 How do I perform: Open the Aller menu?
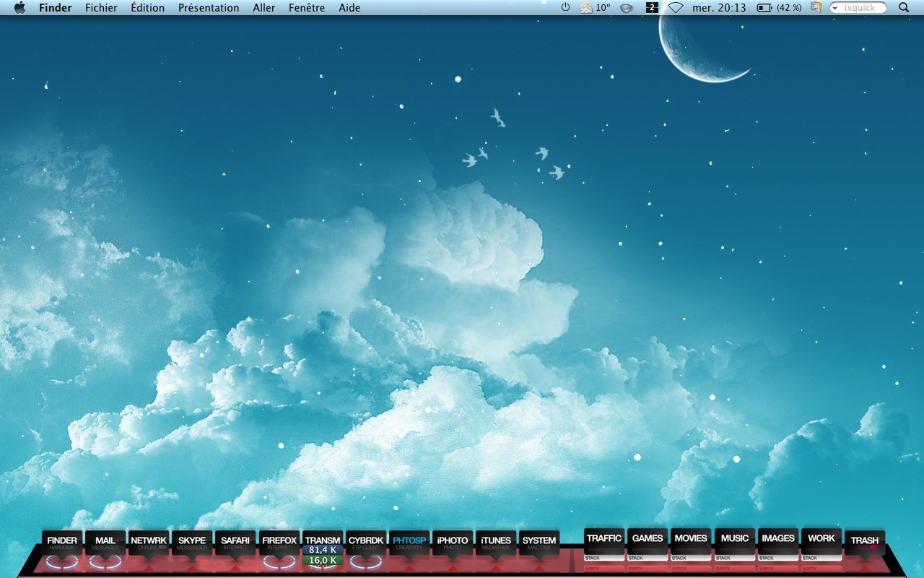(264, 8)
